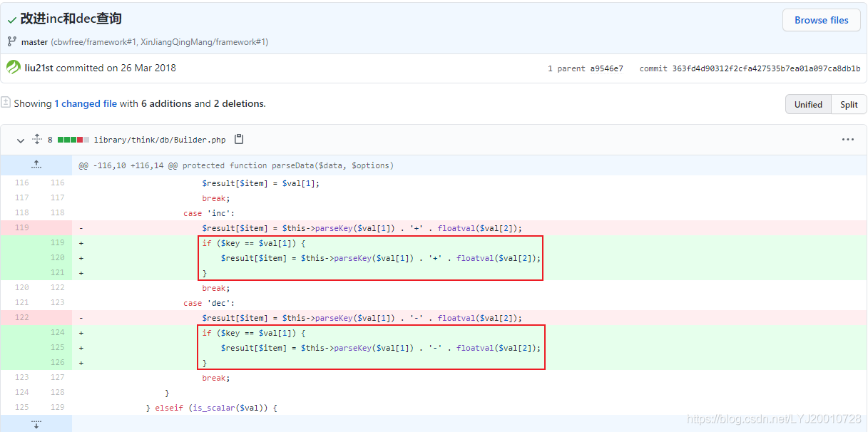This screenshot has height=432, width=868.
Task: Open liu21st avatar image
Action: pos(14,68)
